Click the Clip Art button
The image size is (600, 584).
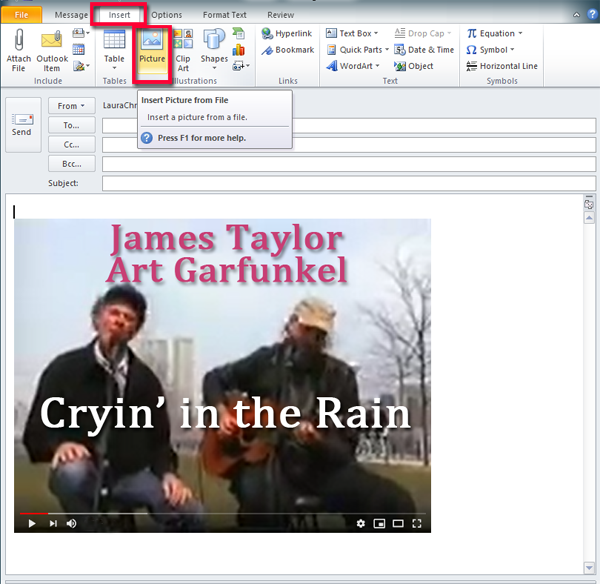point(183,50)
